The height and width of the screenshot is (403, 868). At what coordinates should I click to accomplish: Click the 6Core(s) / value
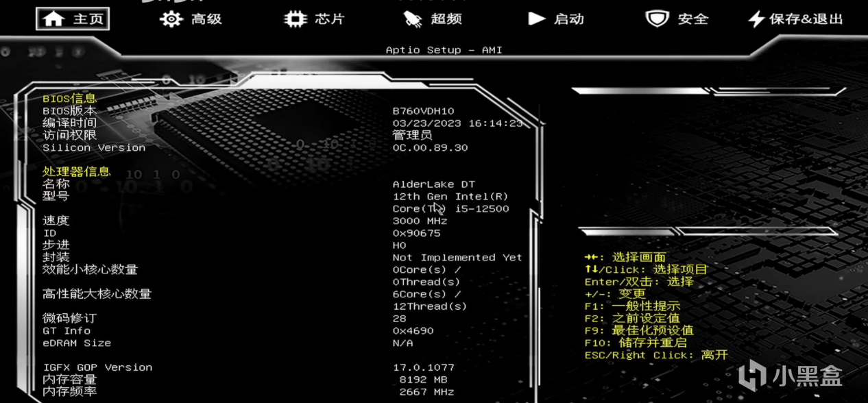coord(426,294)
